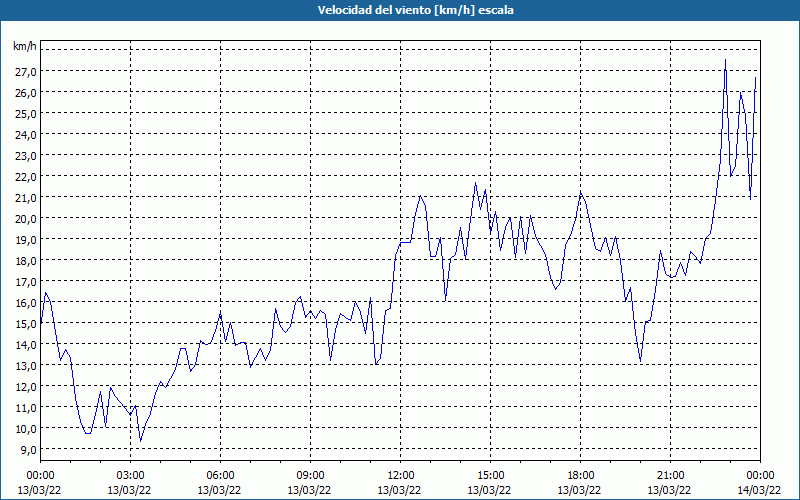
Task: Click the '18,0' y-axis label
Action: click(26, 261)
